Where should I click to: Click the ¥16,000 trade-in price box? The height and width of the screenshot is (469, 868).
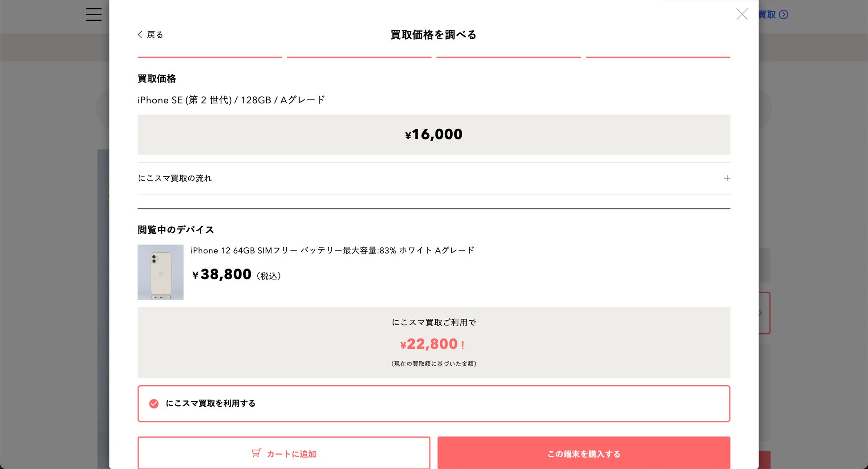click(x=434, y=135)
